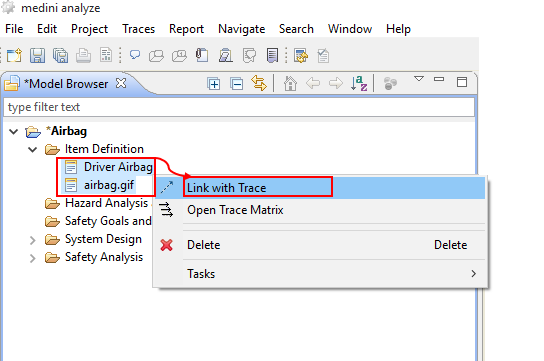The image size is (544, 361).
Task: Open the Traces menu in menu bar
Action: pos(138,29)
